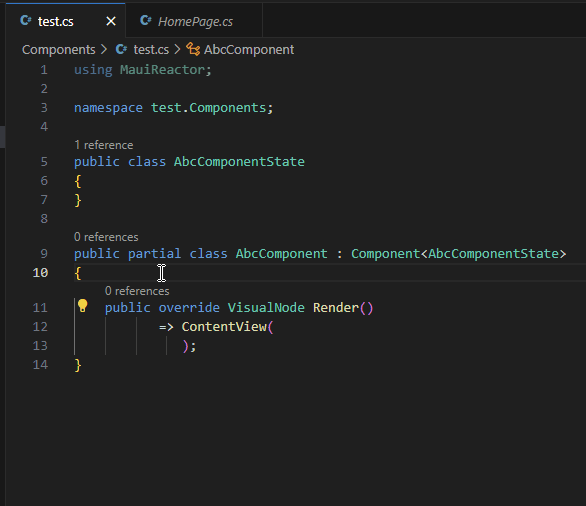
Task: Click line number 14 in the gutter
Action: point(40,364)
